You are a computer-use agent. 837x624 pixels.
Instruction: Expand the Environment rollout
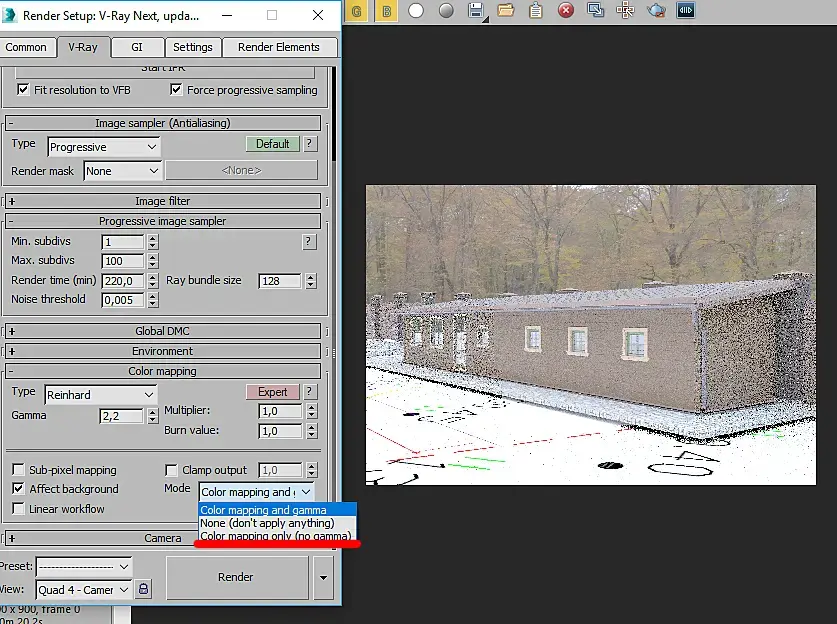pos(162,351)
